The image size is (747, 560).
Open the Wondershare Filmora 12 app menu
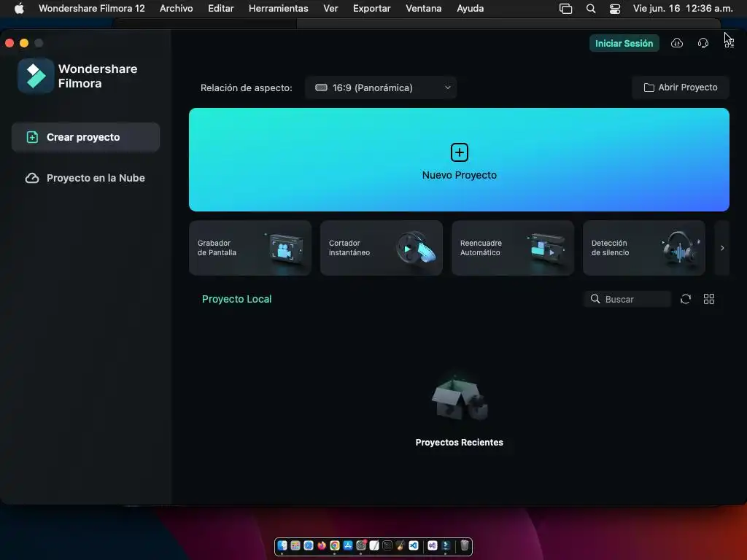91,9
